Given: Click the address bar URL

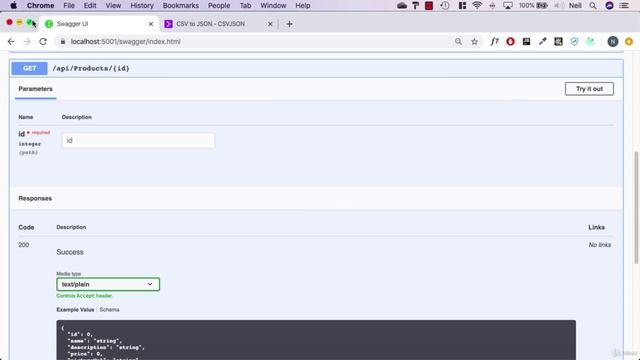Looking at the screenshot, I should pyautogui.click(x=126, y=42).
